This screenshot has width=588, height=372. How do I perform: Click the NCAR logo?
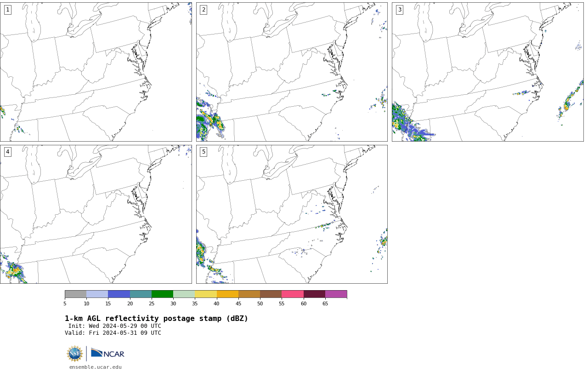coord(107,353)
